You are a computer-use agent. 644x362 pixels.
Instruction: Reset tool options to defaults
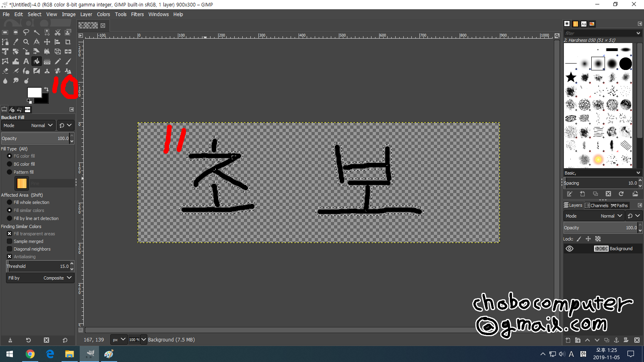[x=65, y=340]
